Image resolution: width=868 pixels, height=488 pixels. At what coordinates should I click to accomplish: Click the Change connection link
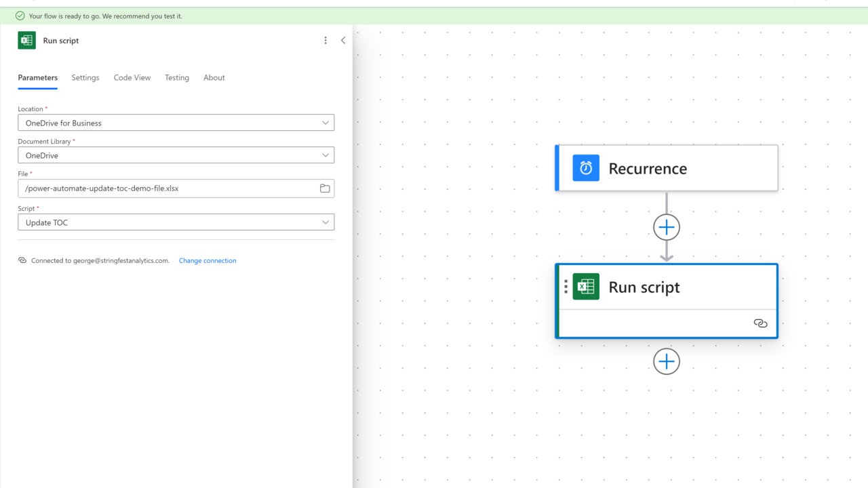(x=208, y=260)
